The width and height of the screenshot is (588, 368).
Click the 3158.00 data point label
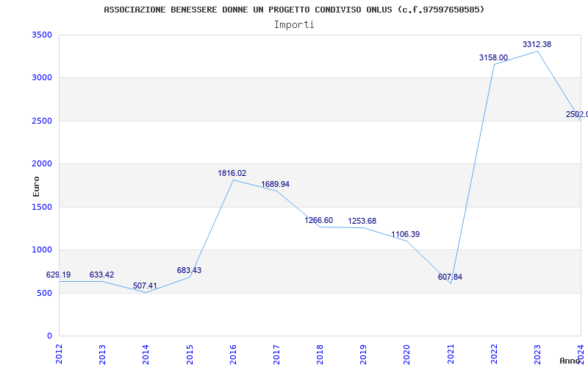pos(493,58)
